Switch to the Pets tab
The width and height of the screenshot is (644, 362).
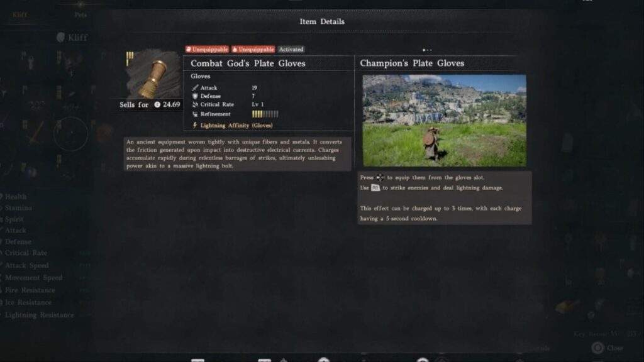(x=80, y=15)
